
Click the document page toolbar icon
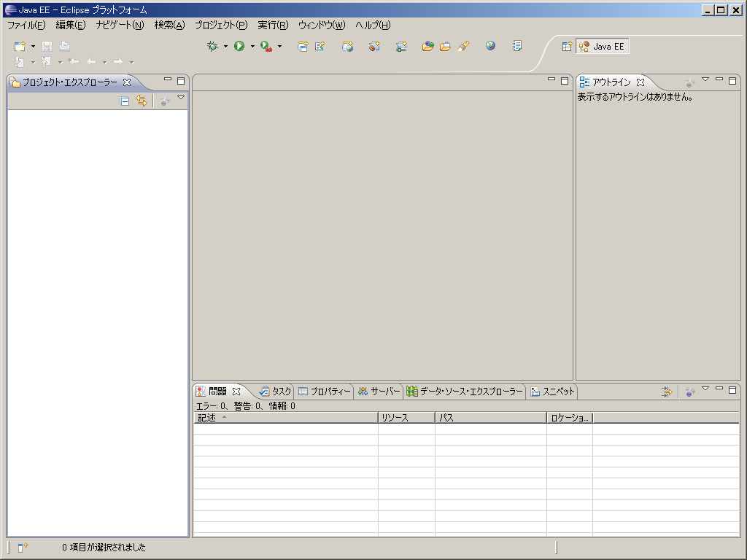[517, 46]
